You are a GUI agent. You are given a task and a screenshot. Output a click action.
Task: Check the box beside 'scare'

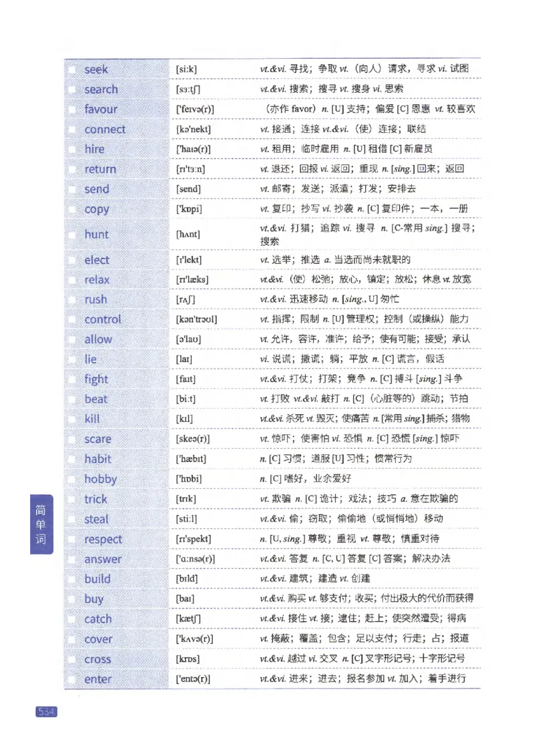click(x=72, y=439)
